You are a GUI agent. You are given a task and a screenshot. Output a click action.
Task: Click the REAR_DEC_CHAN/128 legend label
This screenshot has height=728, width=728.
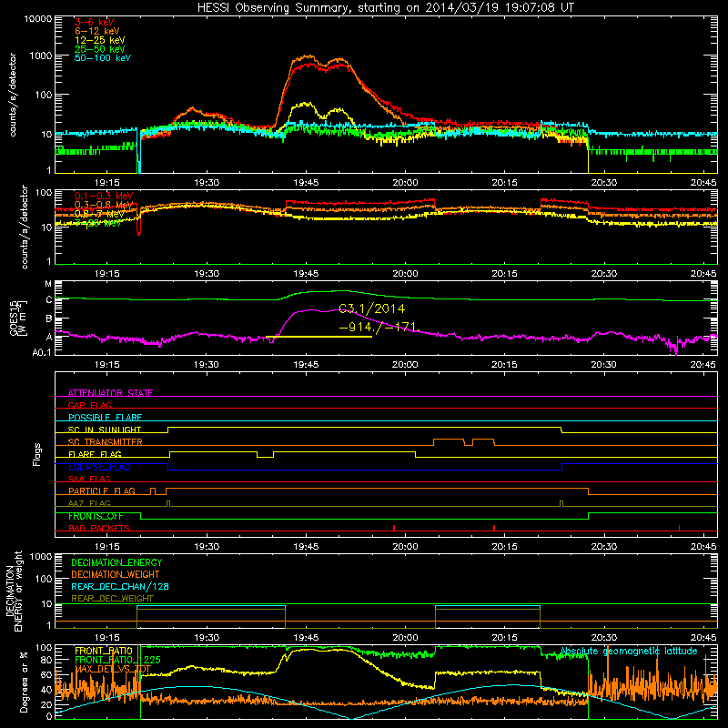click(120, 586)
